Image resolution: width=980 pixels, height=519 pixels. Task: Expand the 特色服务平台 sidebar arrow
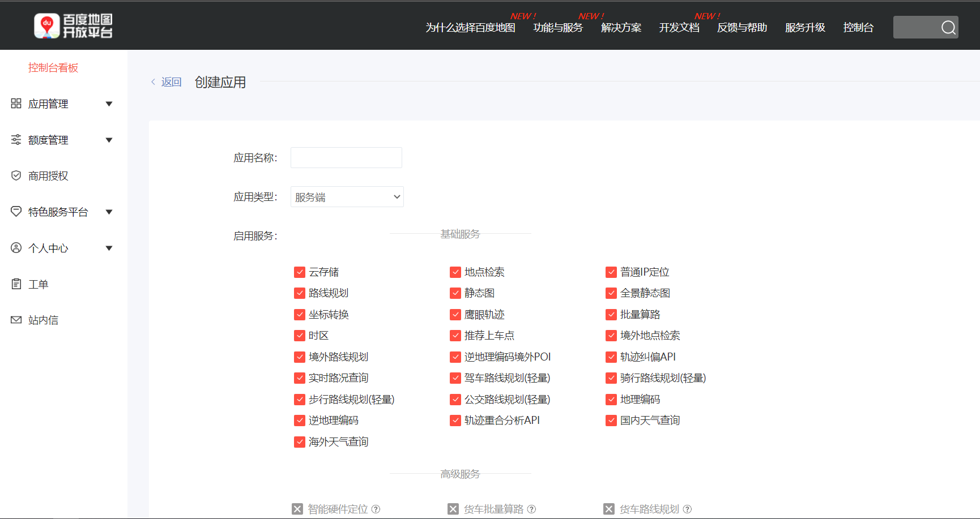click(x=109, y=212)
